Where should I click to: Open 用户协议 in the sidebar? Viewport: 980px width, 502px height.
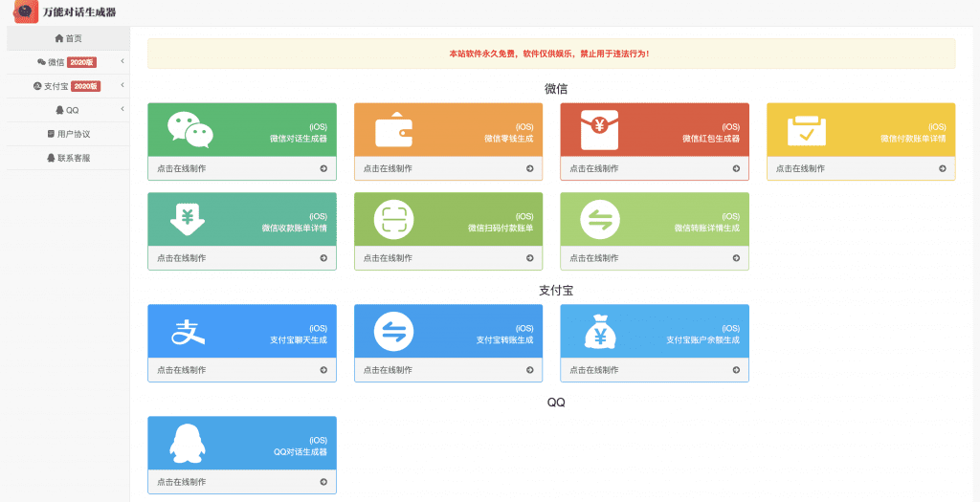pos(68,134)
